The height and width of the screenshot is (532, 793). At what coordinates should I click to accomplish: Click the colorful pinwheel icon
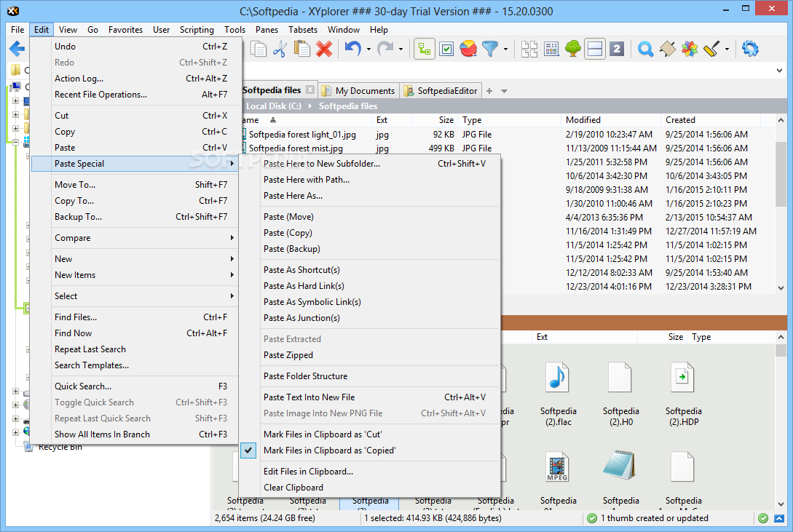(690, 49)
